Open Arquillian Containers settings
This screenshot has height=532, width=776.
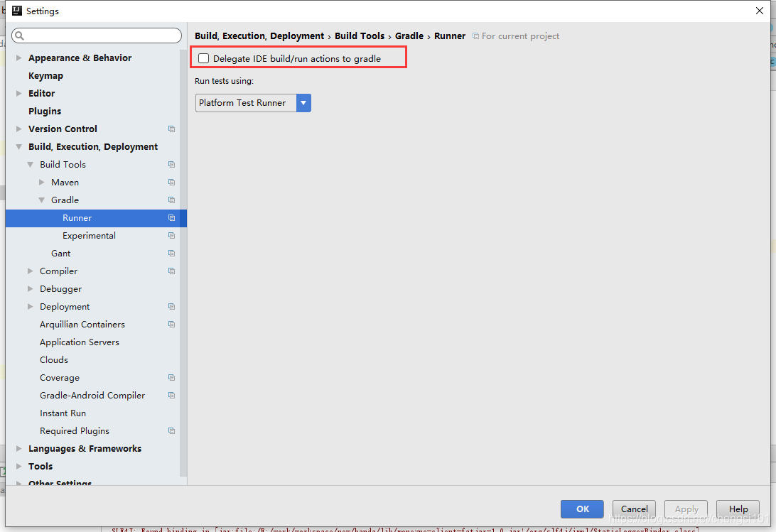pyautogui.click(x=82, y=325)
